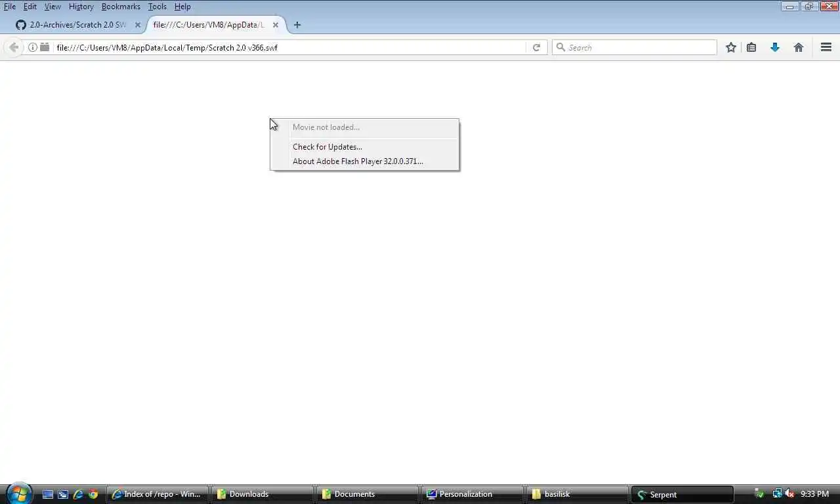840x504 pixels.
Task: Click the Serpent taskbar button
Action: [682, 494]
